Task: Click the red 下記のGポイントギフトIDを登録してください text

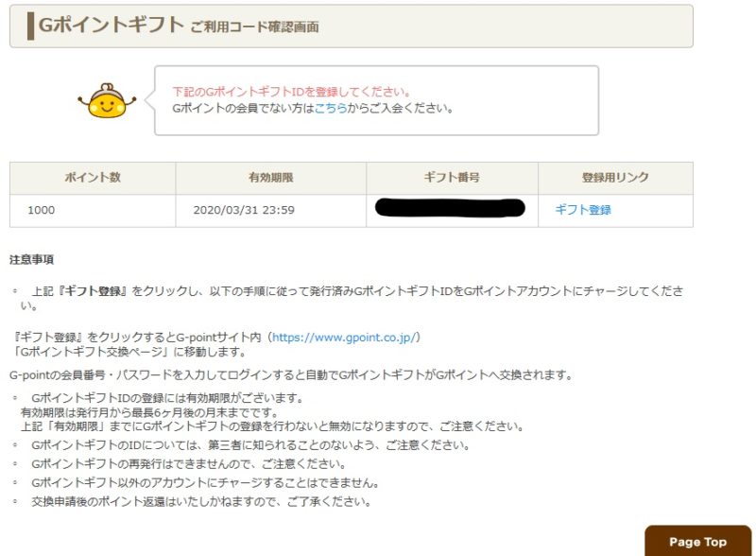Action: pos(292,92)
